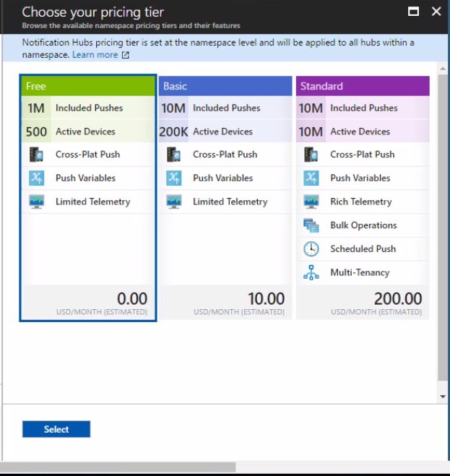Click Push Variables label in Basic tier

click(x=223, y=178)
